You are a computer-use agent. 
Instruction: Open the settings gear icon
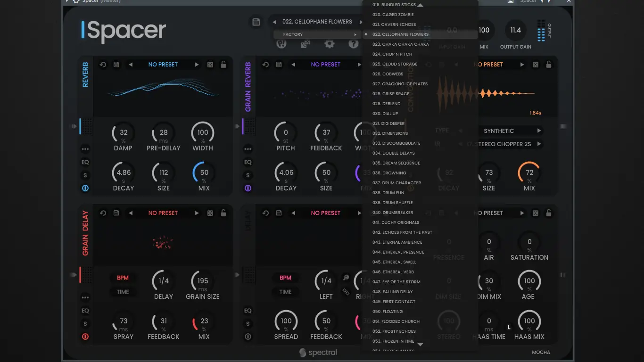(x=329, y=44)
